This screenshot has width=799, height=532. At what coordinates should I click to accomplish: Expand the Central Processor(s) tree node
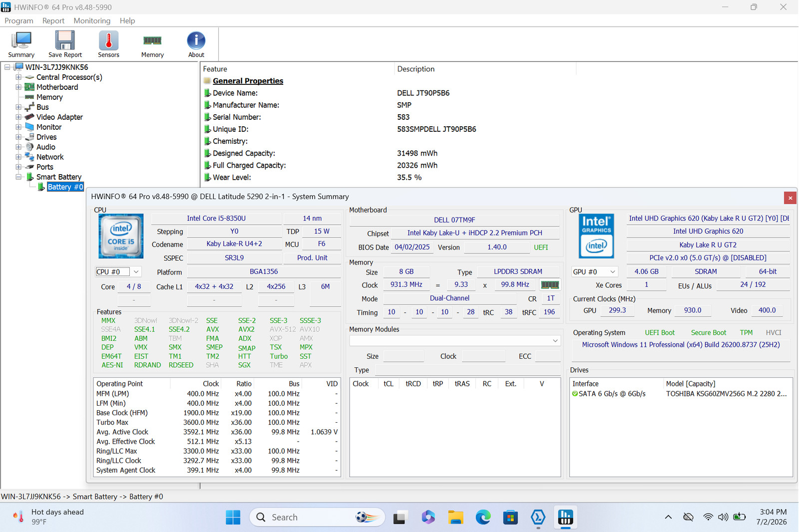(x=18, y=77)
